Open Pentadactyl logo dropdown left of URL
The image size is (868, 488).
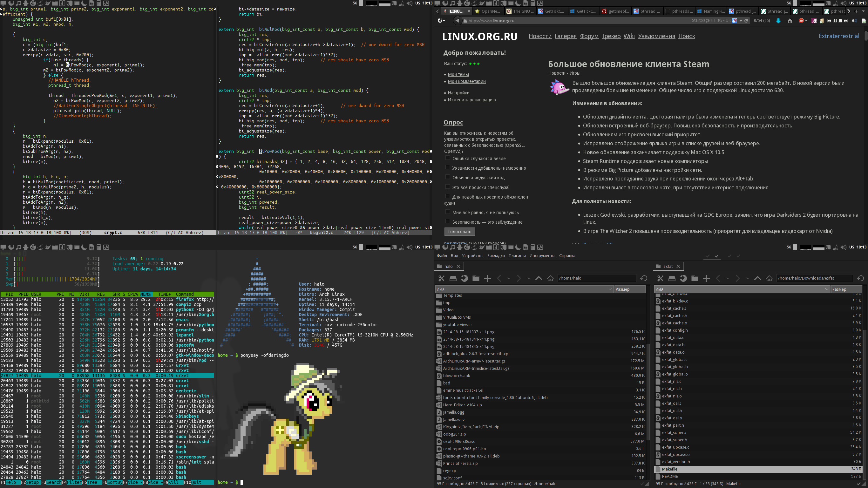[441, 21]
